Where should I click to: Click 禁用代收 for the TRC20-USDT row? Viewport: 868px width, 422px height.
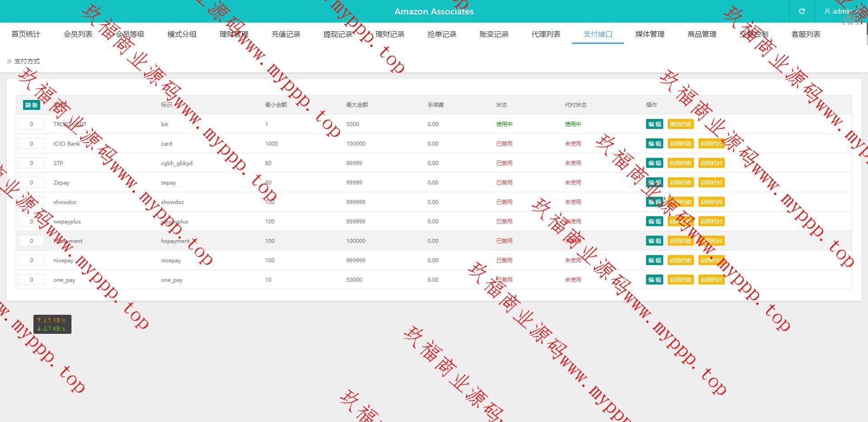pyautogui.click(x=680, y=124)
